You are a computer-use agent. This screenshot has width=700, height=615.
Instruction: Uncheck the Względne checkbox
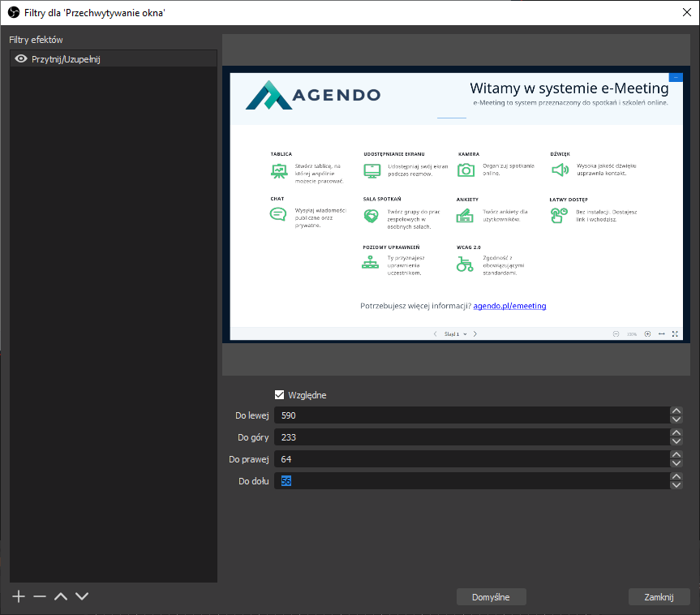click(x=280, y=395)
